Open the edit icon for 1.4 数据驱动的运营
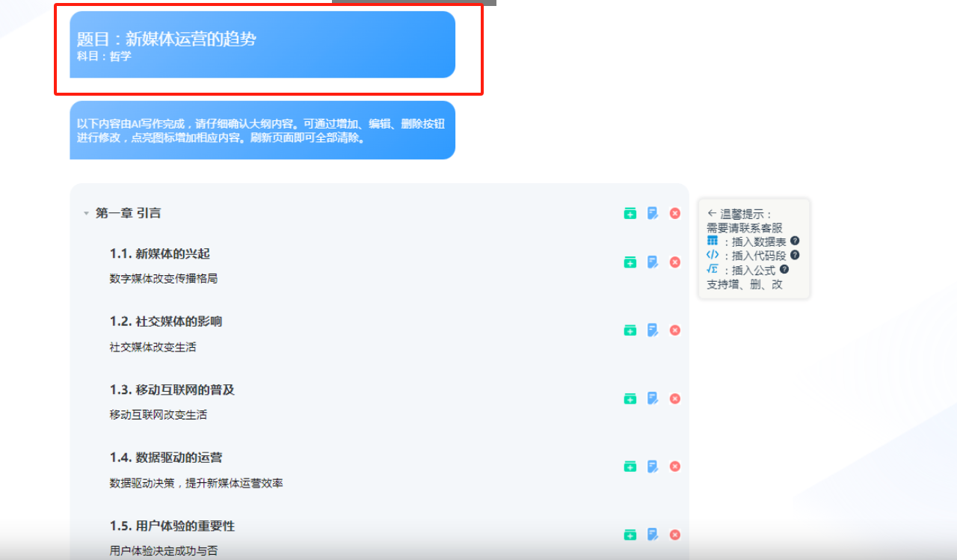This screenshot has height=560, width=957. [652, 466]
